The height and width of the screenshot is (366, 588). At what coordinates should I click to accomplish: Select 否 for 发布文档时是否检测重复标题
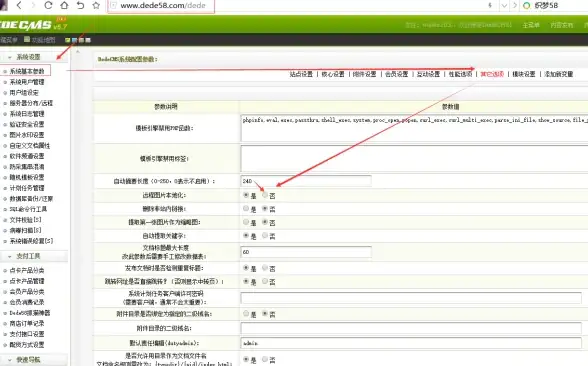[265, 268]
